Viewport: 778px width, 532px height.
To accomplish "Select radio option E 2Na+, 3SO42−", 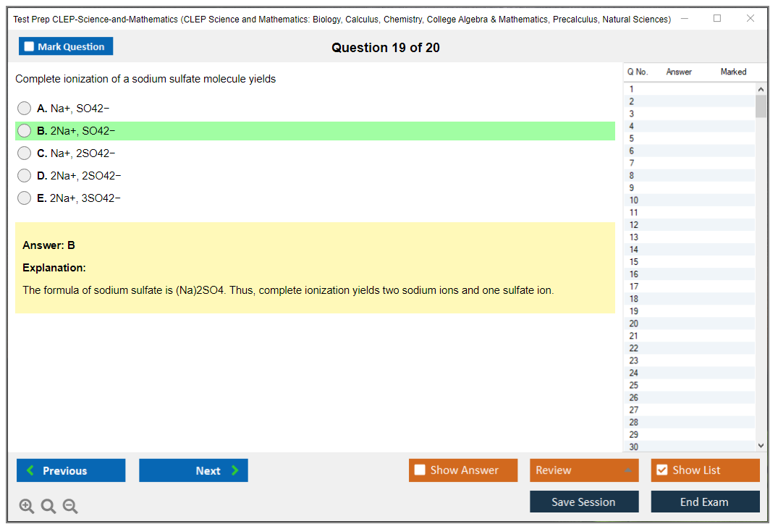I will tap(25, 198).
